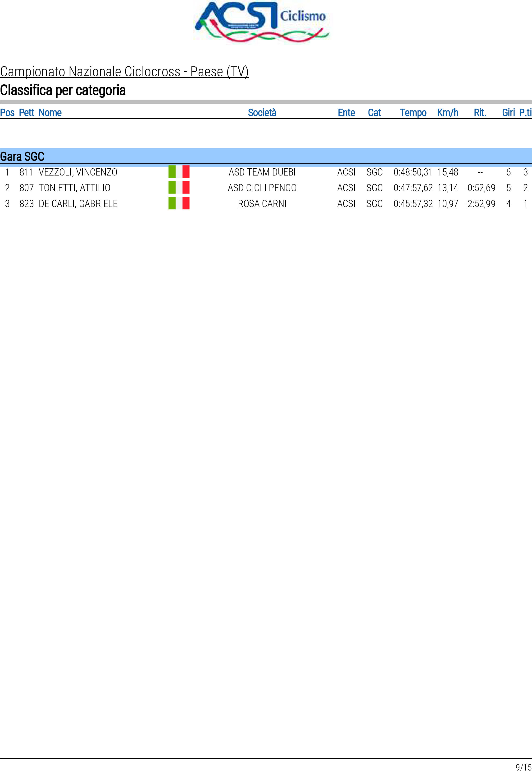Click the Italian flag beside DE CARLI, GABRIELE
Screen dimensions: 532x771
point(179,203)
